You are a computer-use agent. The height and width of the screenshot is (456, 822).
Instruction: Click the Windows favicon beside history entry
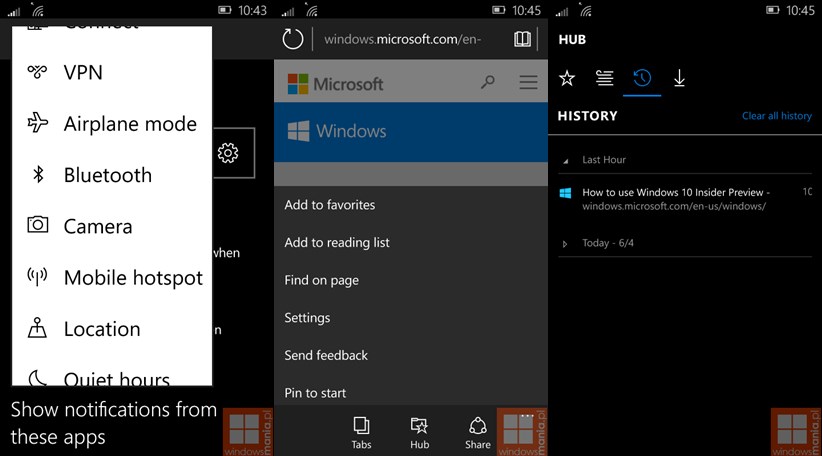[565, 193]
